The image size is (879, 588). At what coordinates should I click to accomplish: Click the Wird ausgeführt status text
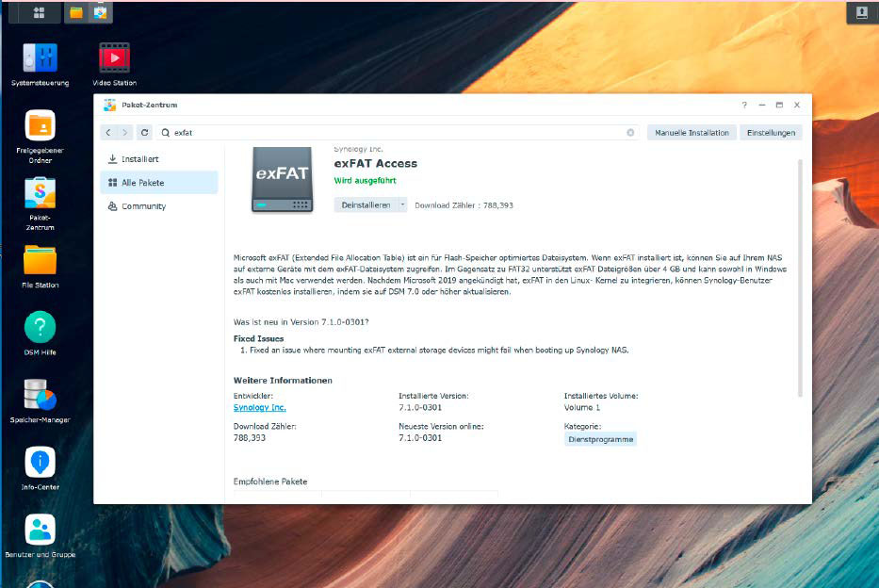click(x=365, y=181)
